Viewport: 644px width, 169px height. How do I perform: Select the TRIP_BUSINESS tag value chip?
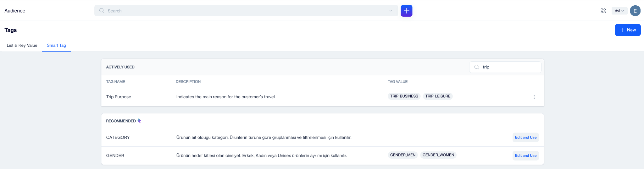[x=404, y=96]
